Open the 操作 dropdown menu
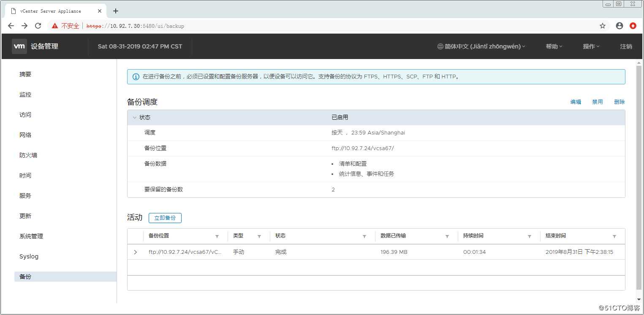 [591, 46]
